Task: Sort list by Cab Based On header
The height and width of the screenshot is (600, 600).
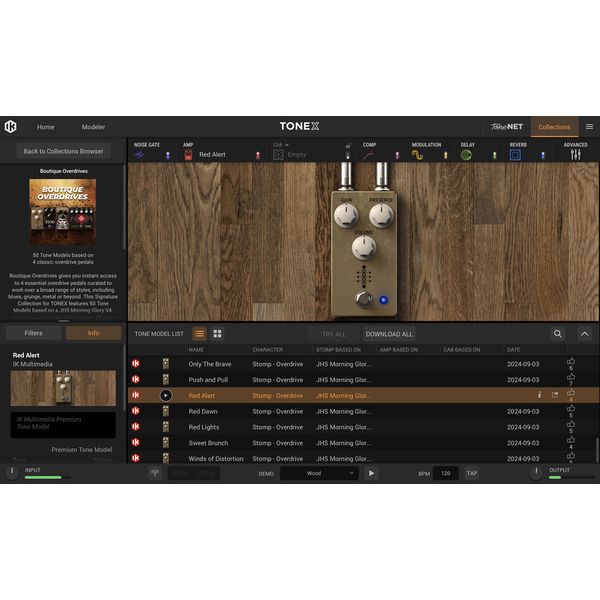Action: tap(461, 350)
